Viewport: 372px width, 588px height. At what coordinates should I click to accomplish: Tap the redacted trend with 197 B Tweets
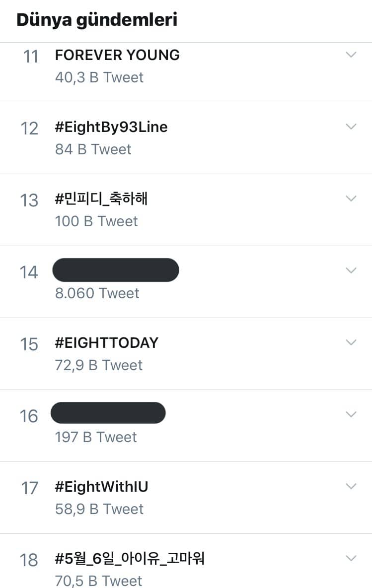tap(108, 413)
